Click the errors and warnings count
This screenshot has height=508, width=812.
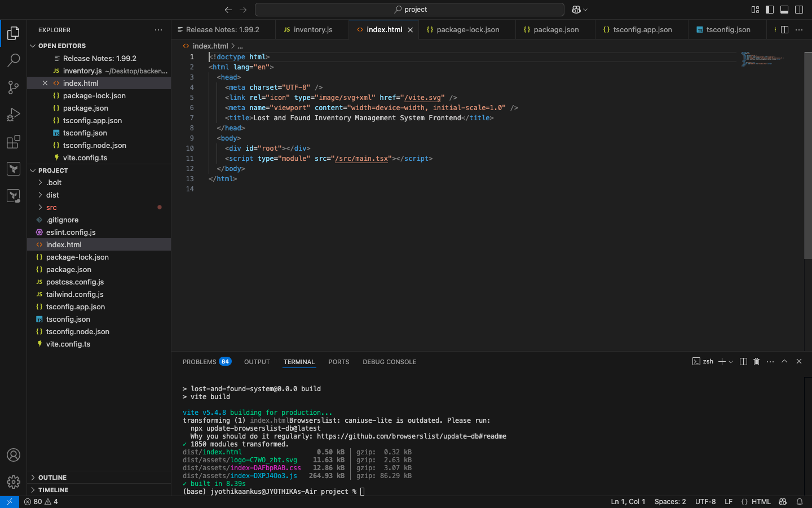click(41, 502)
